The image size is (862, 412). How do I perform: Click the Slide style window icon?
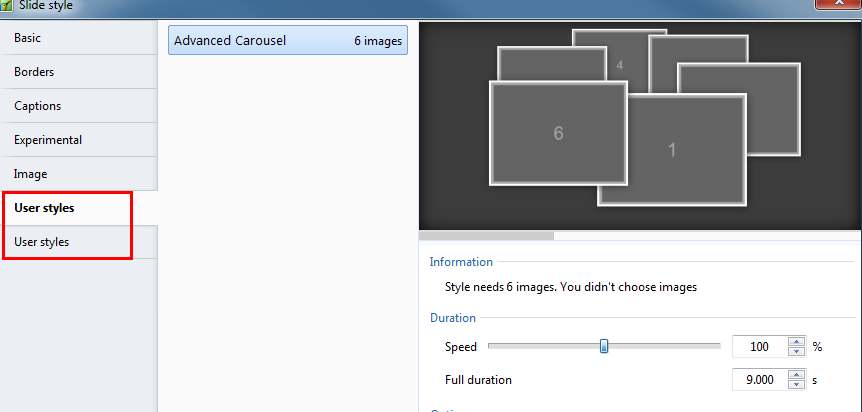(x=8, y=5)
